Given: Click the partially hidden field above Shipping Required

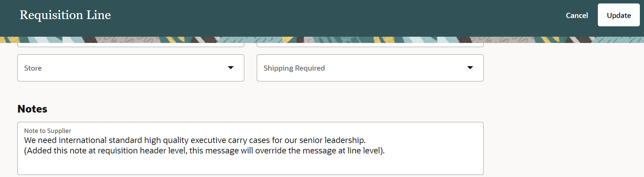Looking at the screenshot, I should click(x=370, y=45).
